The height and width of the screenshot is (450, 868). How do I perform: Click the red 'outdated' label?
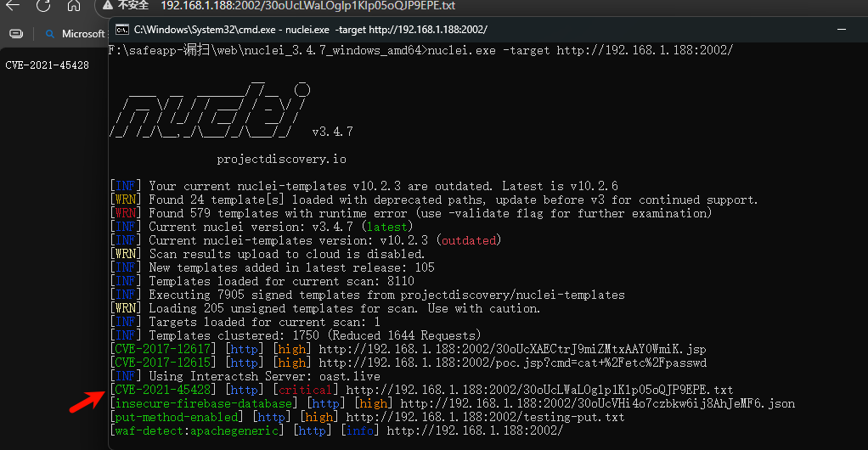click(469, 240)
